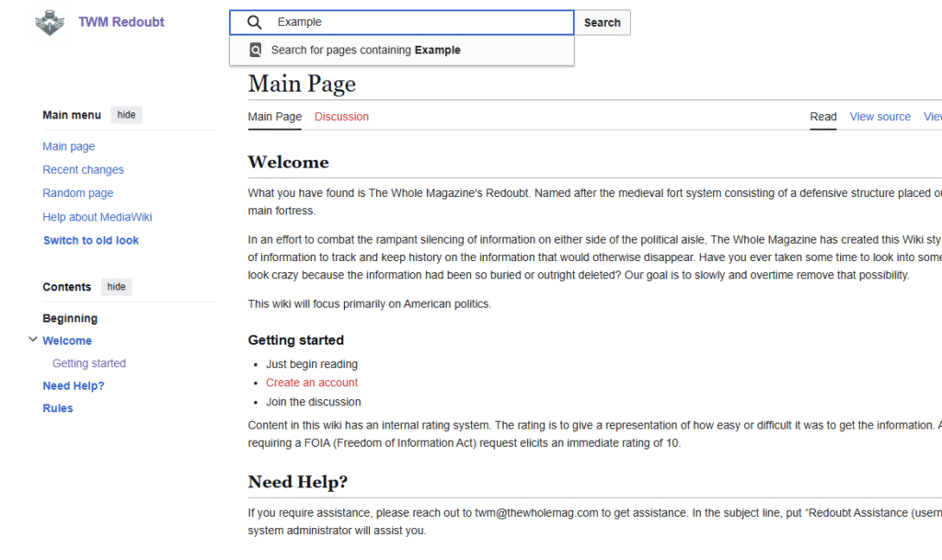The width and height of the screenshot is (942, 560).
Task: Hide the Main menu sidebar section
Action: pyautogui.click(x=126, y=115)
